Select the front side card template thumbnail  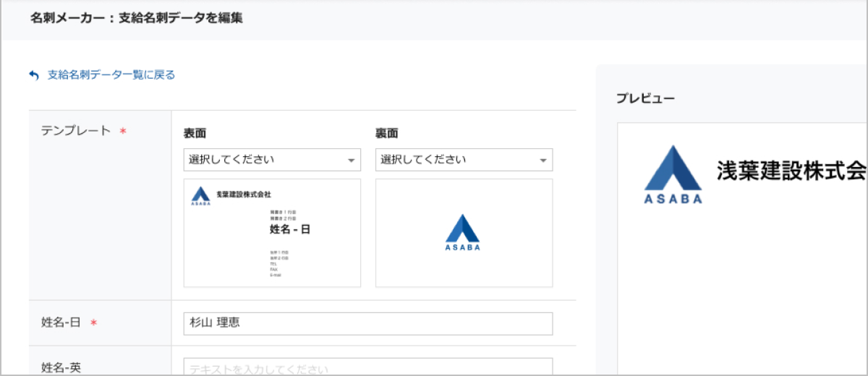coord(272,233)
